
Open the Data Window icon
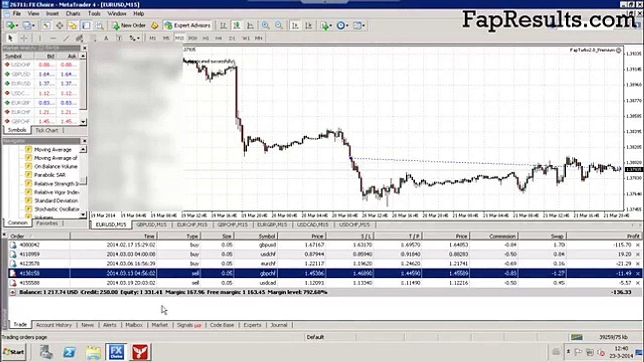(x=59, y=25)
